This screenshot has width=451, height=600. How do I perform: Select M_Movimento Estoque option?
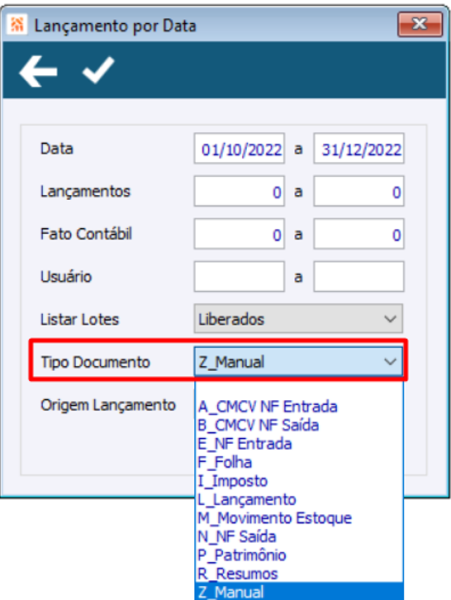coord(299,518)
